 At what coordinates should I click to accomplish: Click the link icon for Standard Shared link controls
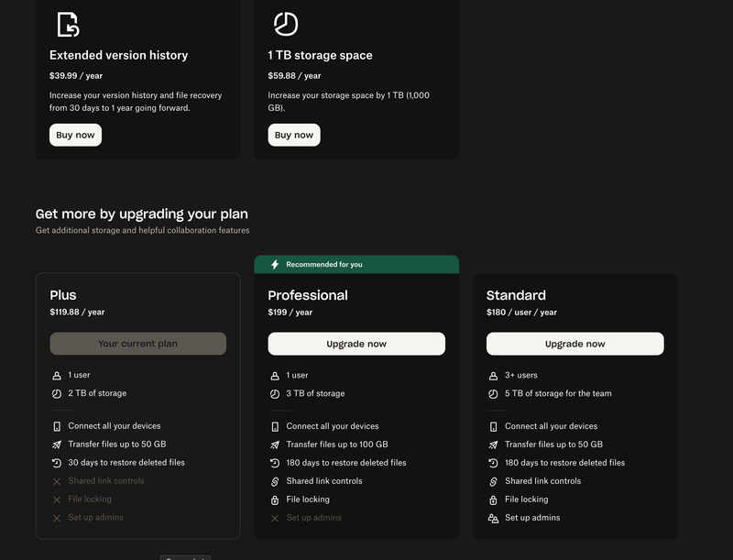click(494, 482)
